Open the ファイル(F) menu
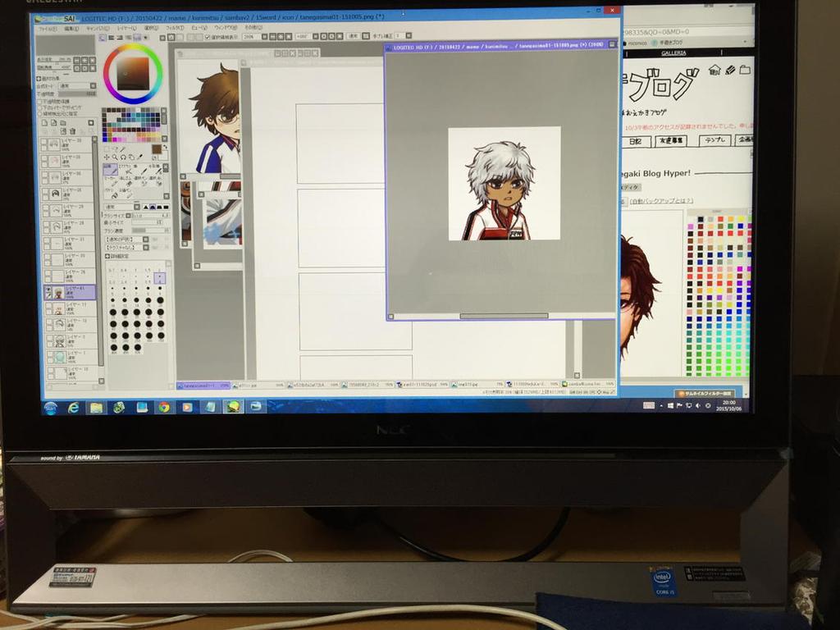 47,29
